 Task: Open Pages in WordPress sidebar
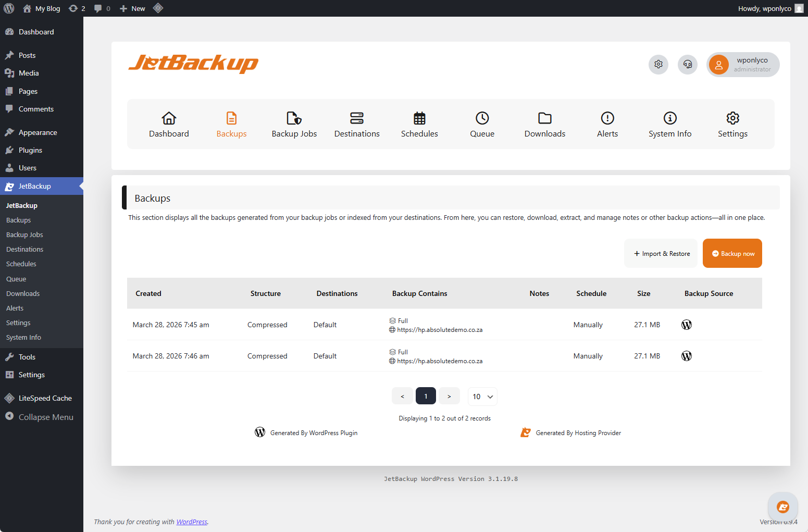coord(42,91)
